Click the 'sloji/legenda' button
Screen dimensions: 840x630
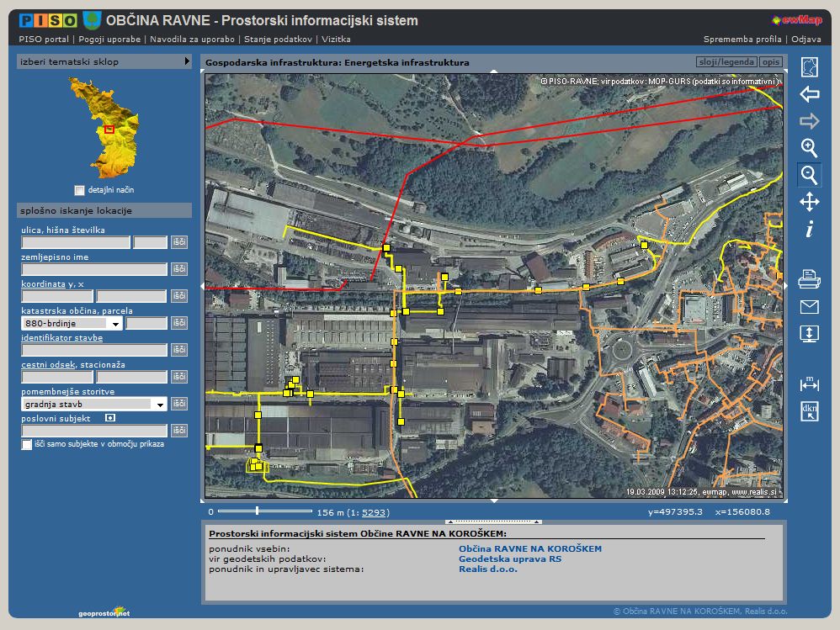point(726,62)
